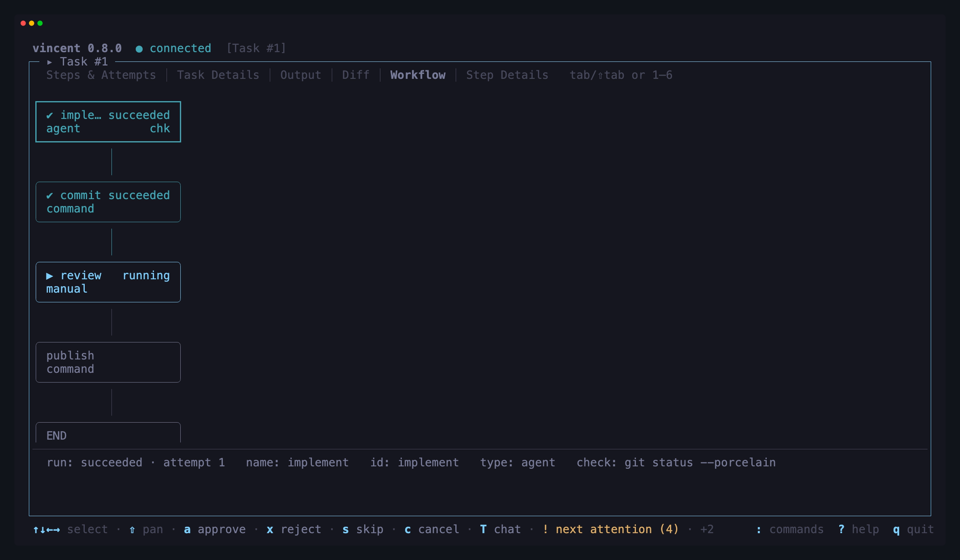Click the checkmark icon on implement node

pyautogui.click(x=50, y=116)
